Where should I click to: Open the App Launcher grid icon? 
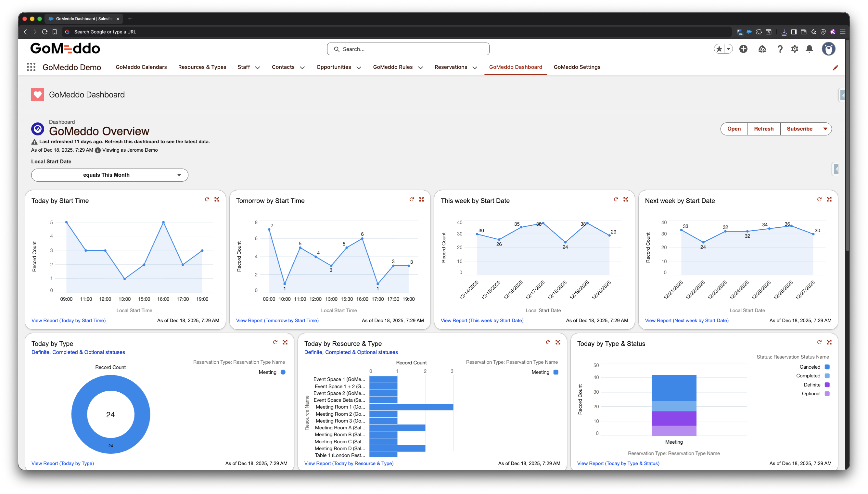click(x=31, y=67)
